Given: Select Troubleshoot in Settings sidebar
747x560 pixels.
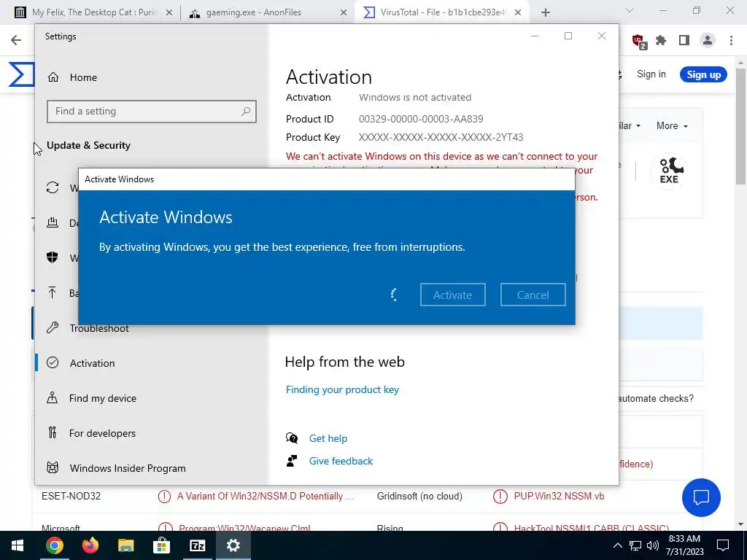Looking at the screenshot, I should [99, 328].
